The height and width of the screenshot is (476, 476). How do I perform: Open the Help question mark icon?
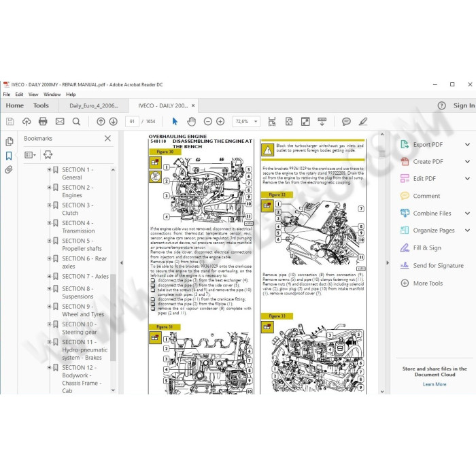pos(442,105)
